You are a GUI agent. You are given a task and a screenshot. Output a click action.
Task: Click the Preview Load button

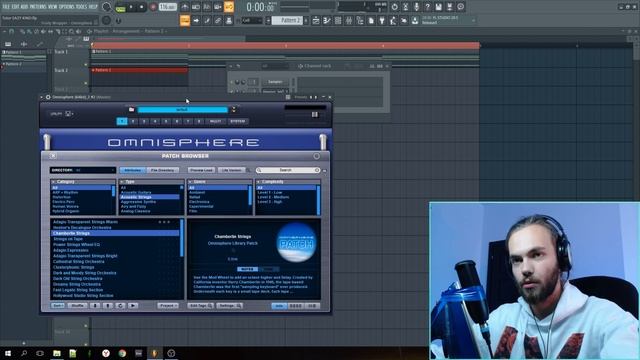[x=201, y=170]
